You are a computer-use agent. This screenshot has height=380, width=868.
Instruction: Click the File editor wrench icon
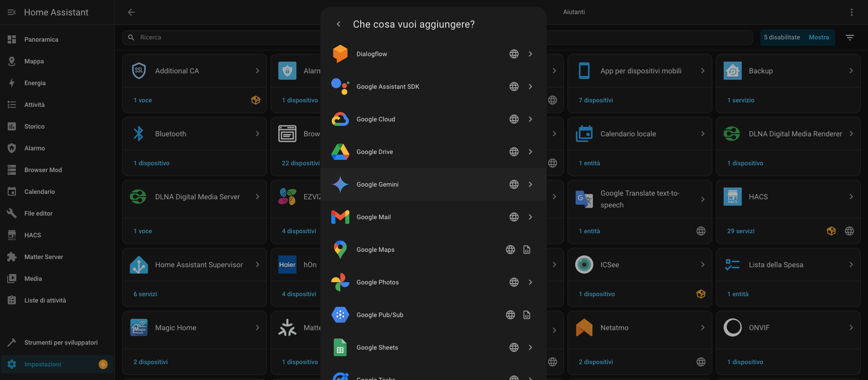point(12,213)
